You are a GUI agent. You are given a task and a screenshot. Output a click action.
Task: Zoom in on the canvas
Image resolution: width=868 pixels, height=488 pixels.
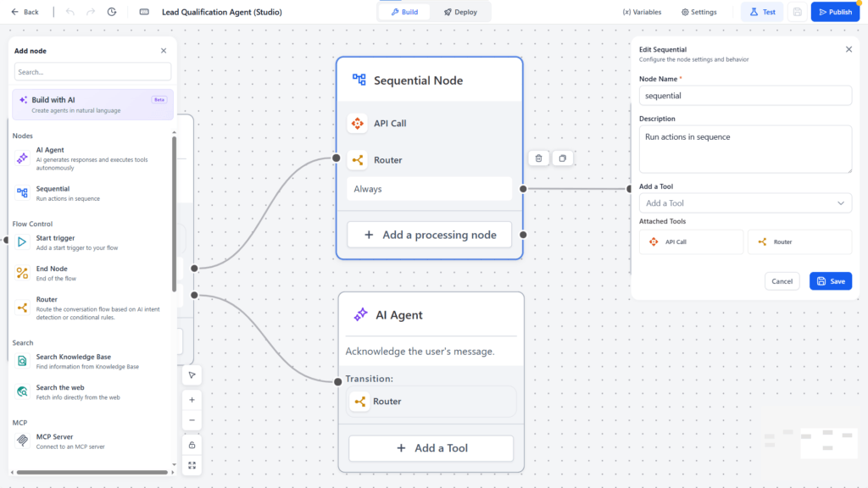point(192,400)
